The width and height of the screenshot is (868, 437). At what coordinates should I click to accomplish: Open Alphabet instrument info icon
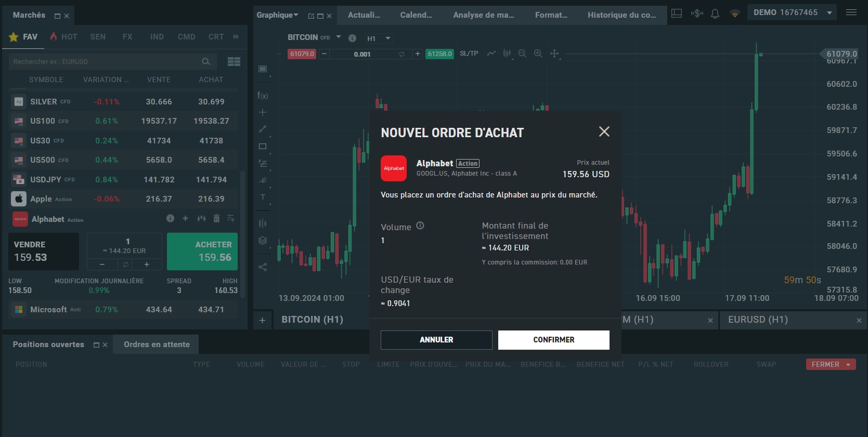click(x=170, y=218)
